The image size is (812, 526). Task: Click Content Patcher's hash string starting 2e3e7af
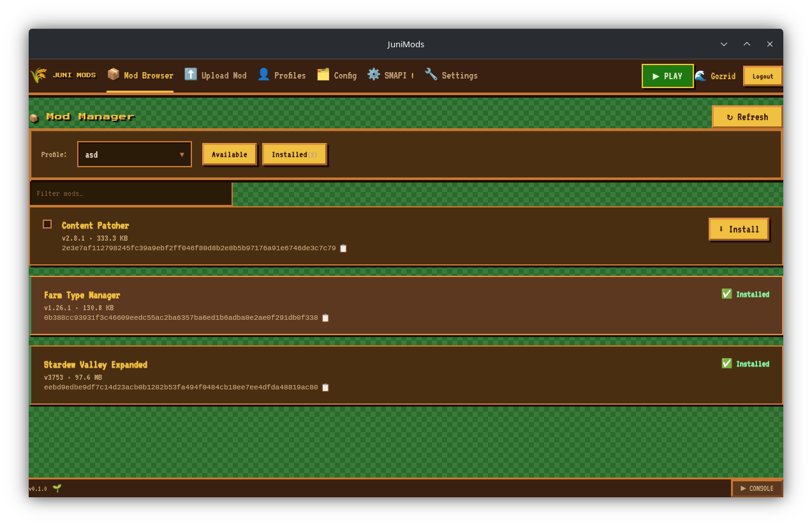[x=198, y=248]
